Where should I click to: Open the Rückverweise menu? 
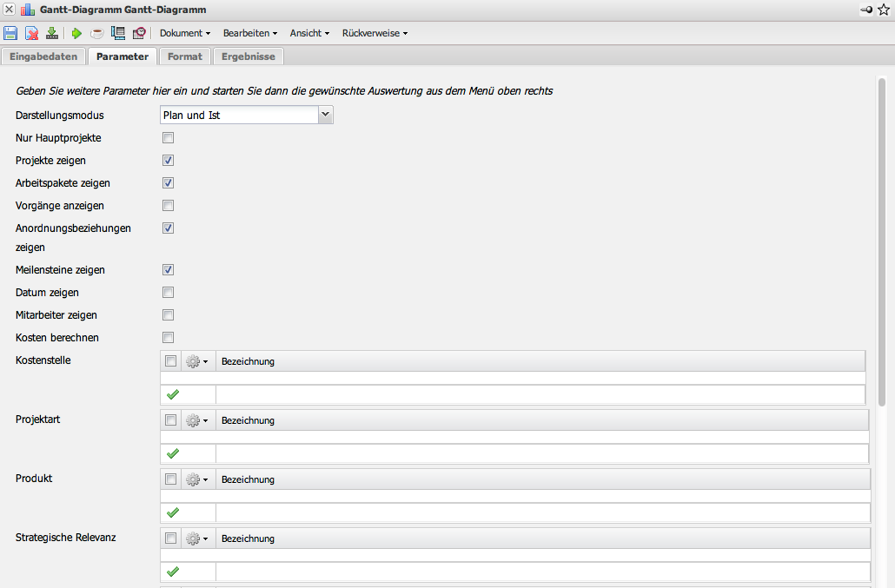coord(375,33)
